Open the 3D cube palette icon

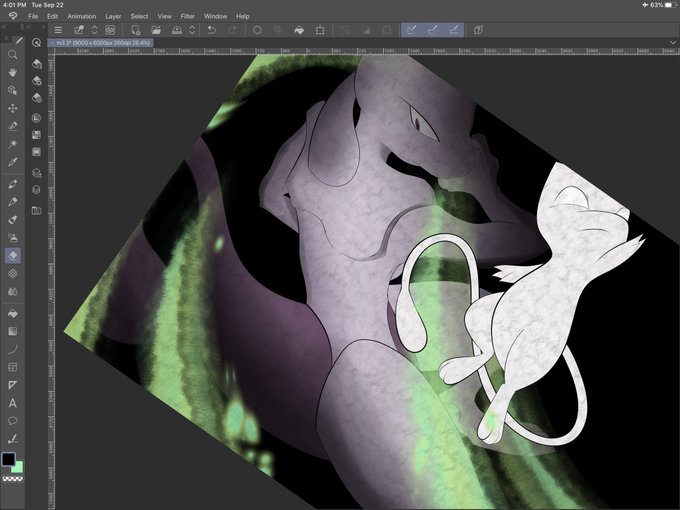pyautogui.click(x=36, y=190)
